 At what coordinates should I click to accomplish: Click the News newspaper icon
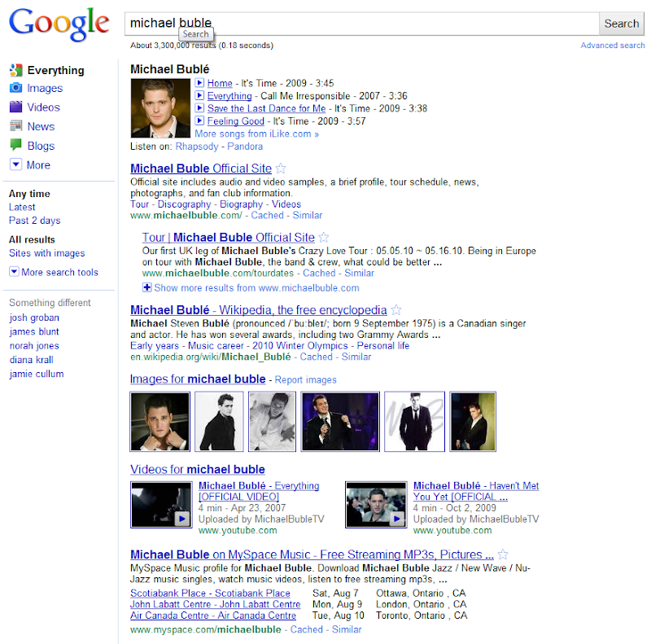[x=15, y=126]
